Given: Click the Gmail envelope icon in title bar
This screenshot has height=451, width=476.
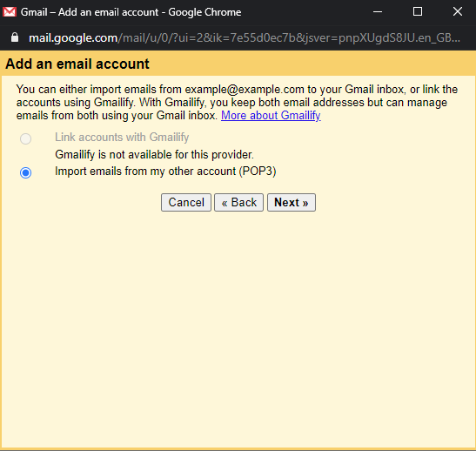Looking at the screenshot, I should point(10,12).
